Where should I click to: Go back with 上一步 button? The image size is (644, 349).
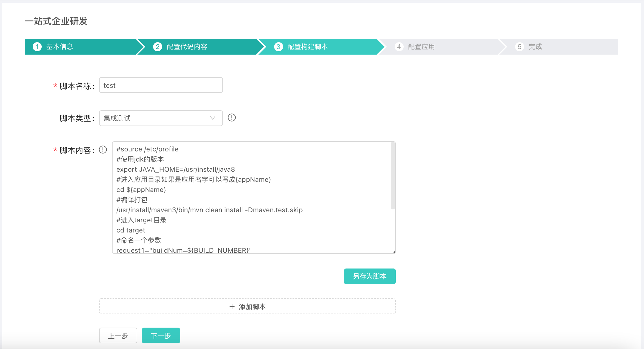tap(118, 335)
